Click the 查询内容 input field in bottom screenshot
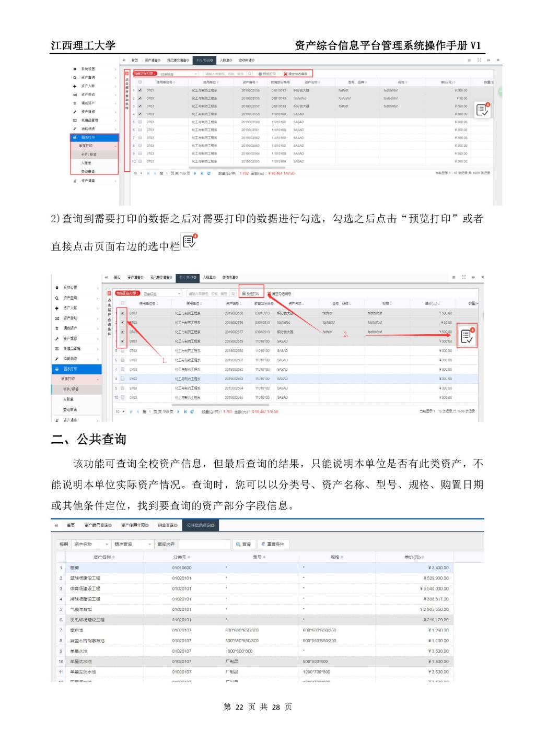 pyautogui.click(x=204, y=544)
